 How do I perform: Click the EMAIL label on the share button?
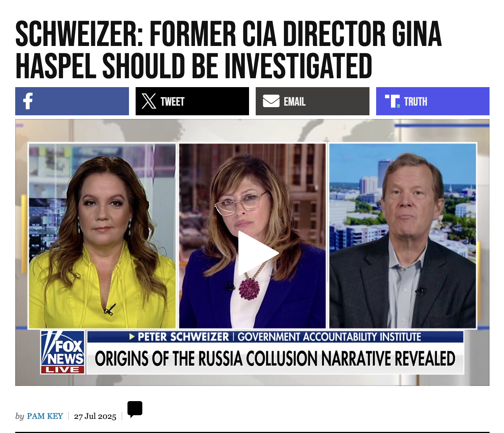pos(295,102)
